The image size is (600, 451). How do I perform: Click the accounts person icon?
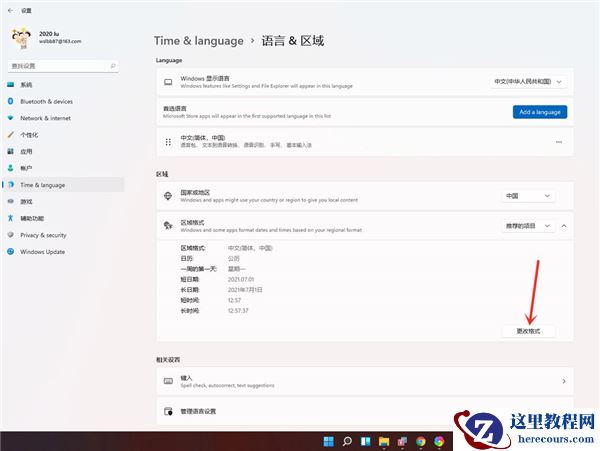click(10, 168)
